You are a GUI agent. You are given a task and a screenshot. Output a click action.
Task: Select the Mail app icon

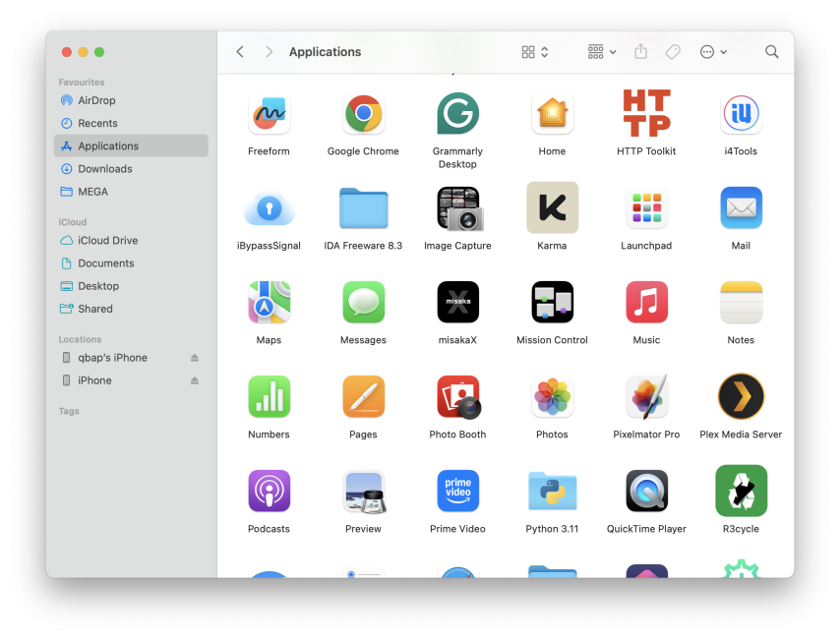point(741,207)
